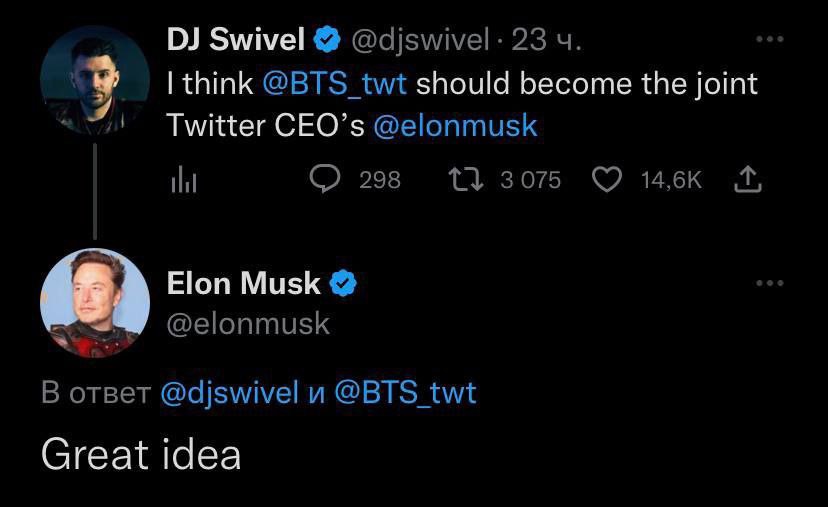This screenshot has width=828, height=507.
Task: Tap the share icon on DJ Swivel's tweet
Action: coord(747,179)
